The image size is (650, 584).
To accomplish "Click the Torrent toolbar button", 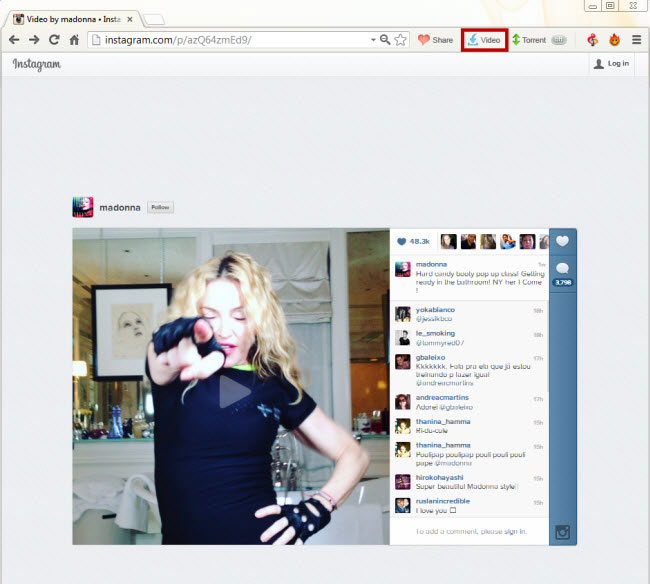I will click(x=529, y=40).
